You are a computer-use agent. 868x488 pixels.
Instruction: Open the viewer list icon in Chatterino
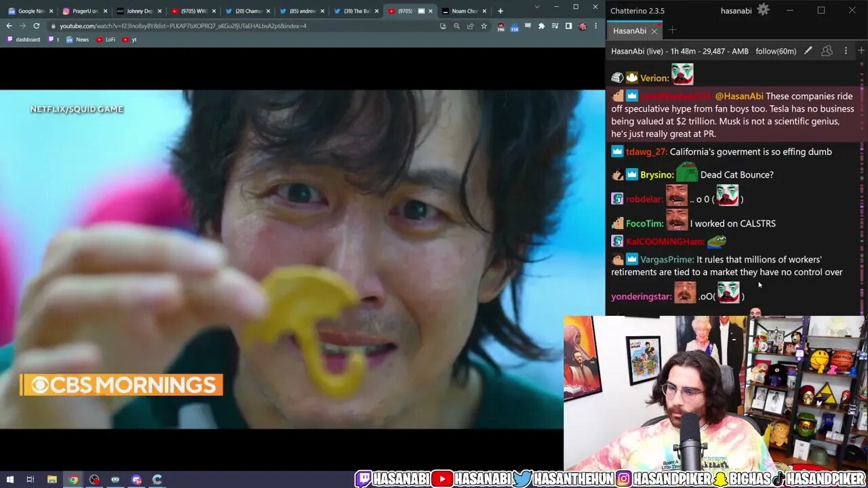click(x=827, y=51)
